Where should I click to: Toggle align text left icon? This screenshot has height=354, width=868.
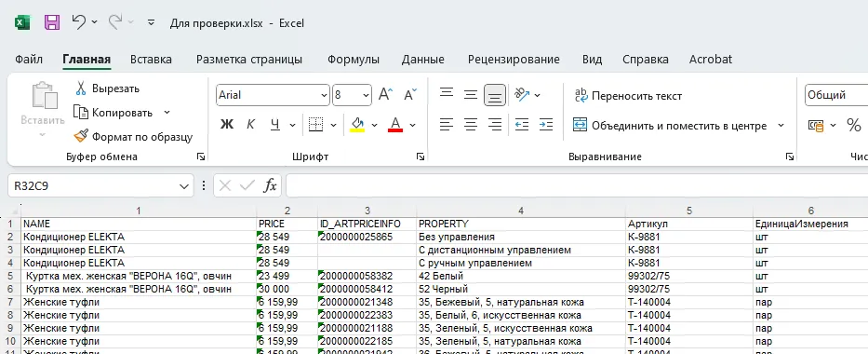447,125
